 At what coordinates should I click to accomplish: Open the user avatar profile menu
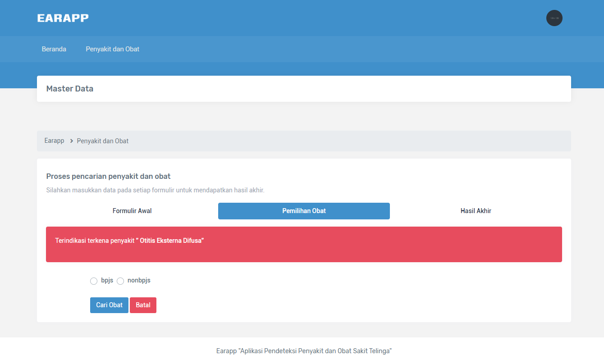point(554,18)
